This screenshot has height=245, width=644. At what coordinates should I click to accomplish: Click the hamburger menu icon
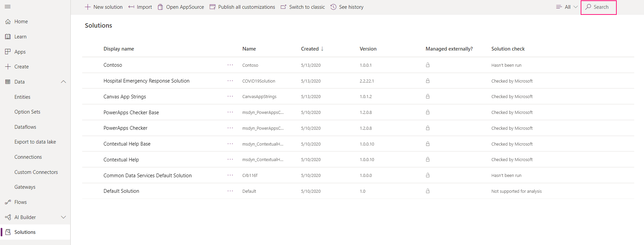tap(8, 7)
